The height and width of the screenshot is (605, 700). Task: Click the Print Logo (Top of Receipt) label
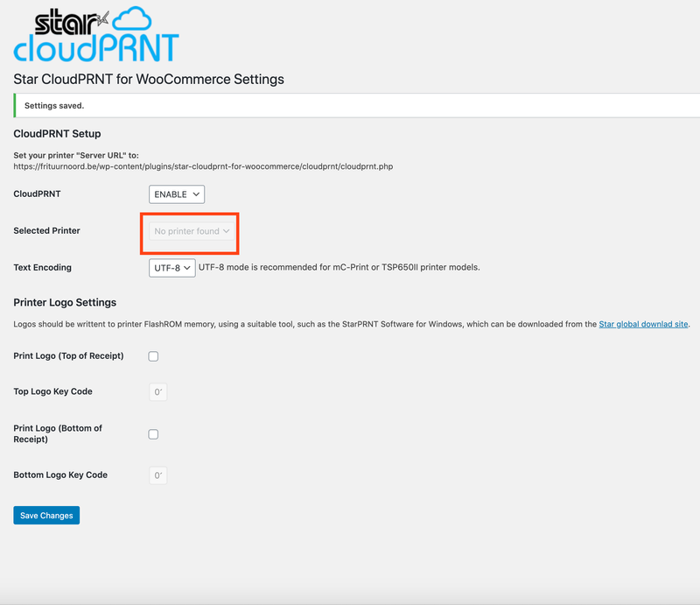tap(69, 355)
